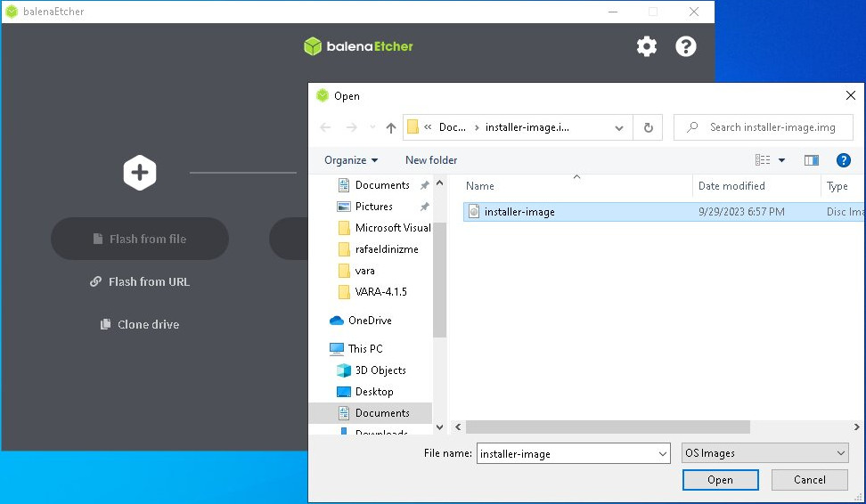The width and height of the screenshot is (866, 504).
Task: Click the plus hexagon image source icon
Action: [x=140, y=172]
